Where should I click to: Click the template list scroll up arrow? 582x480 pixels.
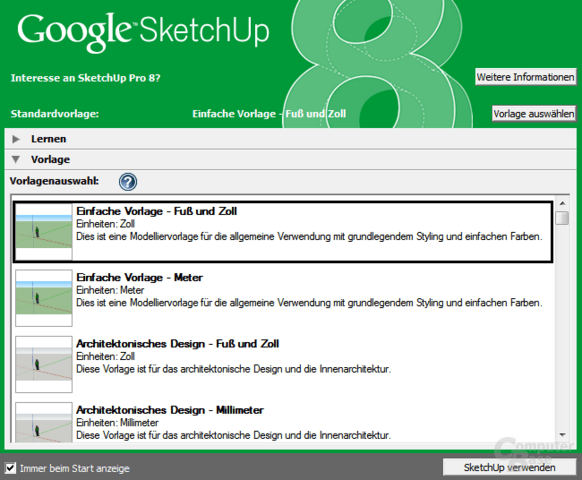click(x=562, y=203)
